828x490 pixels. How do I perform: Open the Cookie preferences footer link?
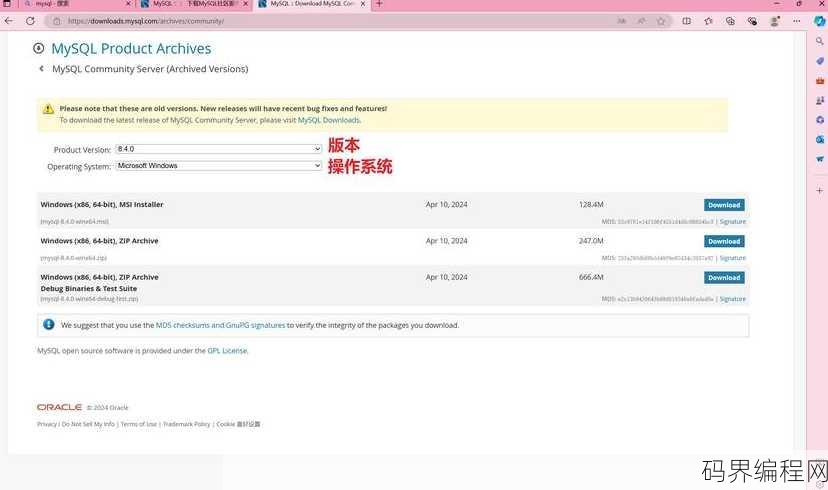238,424
